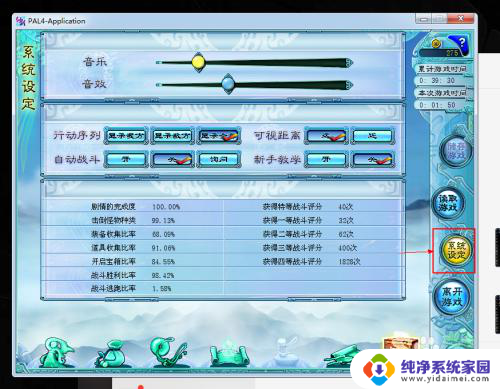Screen dimensions: 500x389
Task: Turn 新手教学 on with 开 option
Action: tap(326, 160)
